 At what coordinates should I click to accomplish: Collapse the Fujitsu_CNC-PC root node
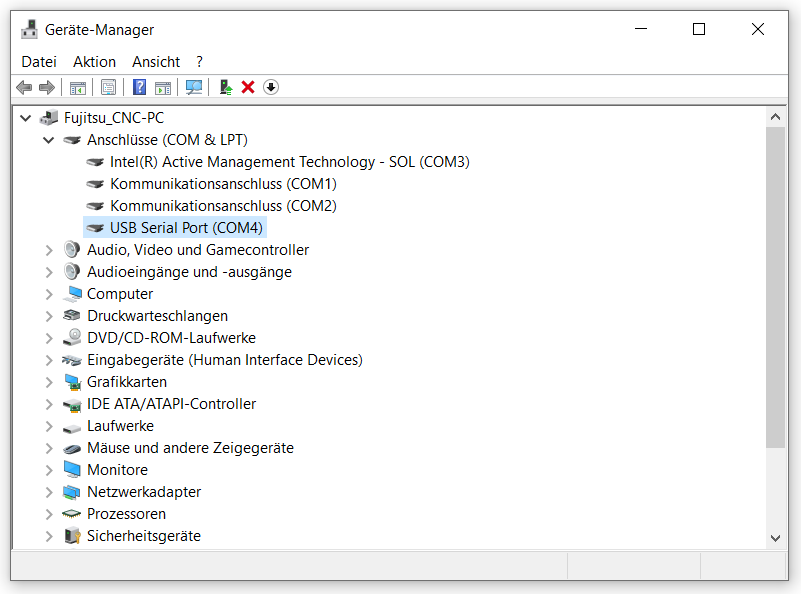(26, 118)
